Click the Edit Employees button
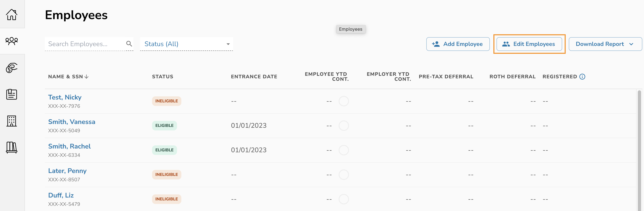 (529, 44)
